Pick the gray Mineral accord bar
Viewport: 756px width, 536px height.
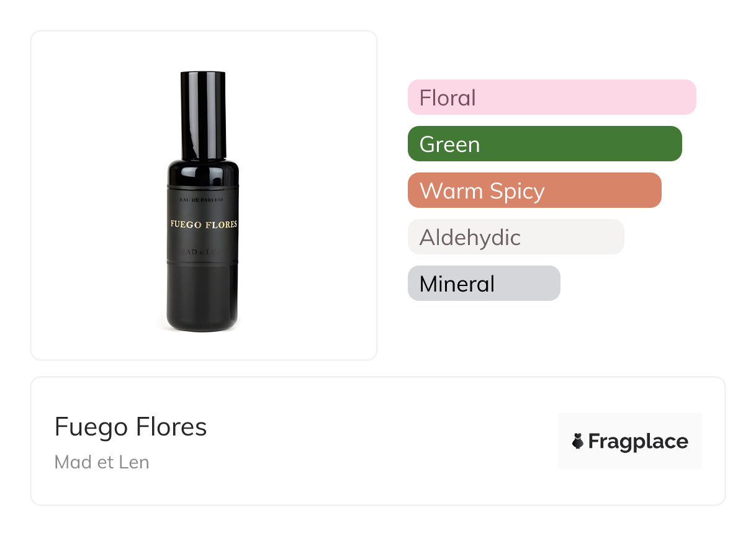point(484,284)
